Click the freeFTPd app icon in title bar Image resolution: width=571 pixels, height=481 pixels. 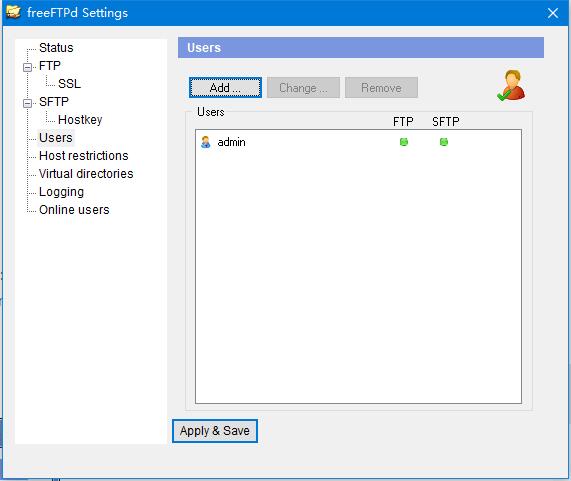(x=13, y=12)
